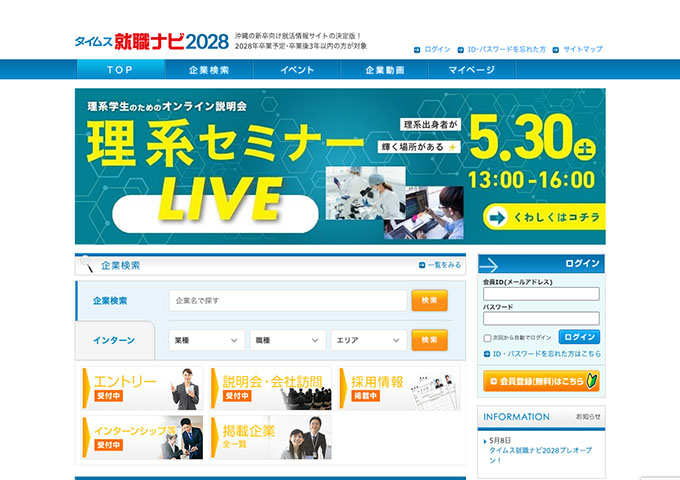Screen dimensions: 680x480
Task: Open the サイトマップ link
Action: pyautogui.click(x=583, y=49)
